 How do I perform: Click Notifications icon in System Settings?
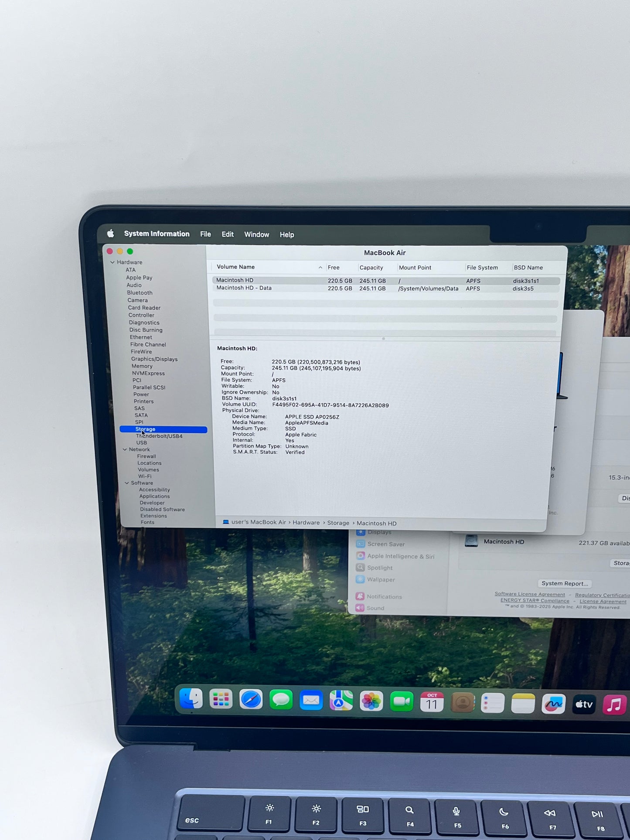(x=360, y=596)
